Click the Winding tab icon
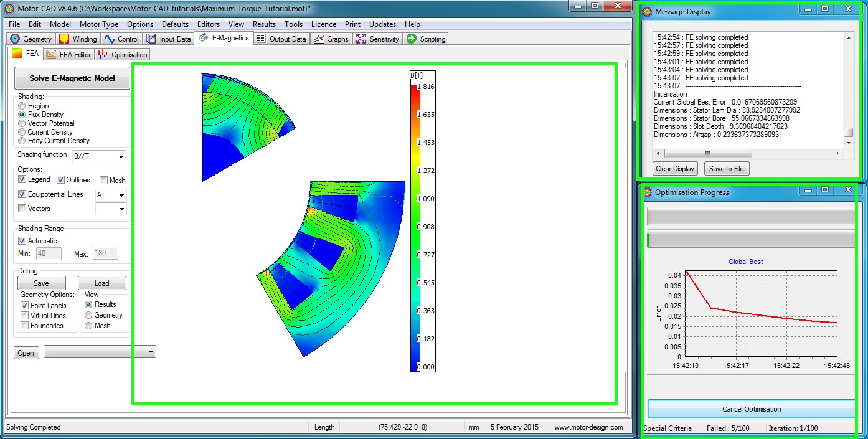 [x=64, y=39]
